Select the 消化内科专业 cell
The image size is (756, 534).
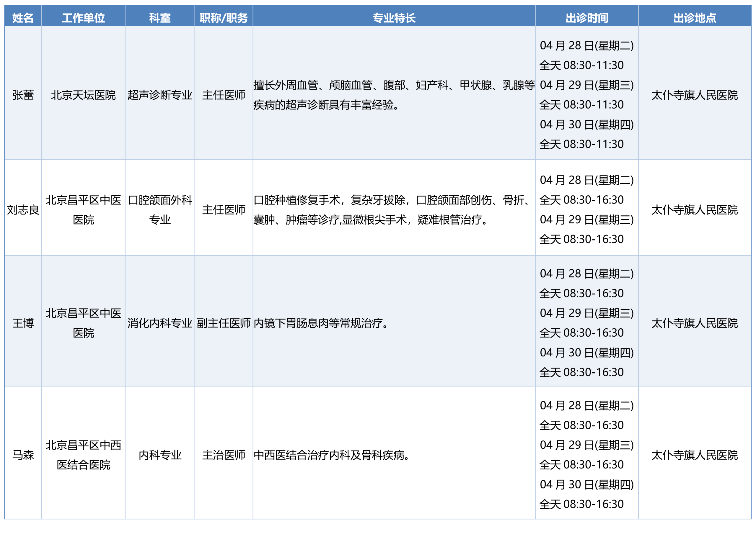(160, 323)
